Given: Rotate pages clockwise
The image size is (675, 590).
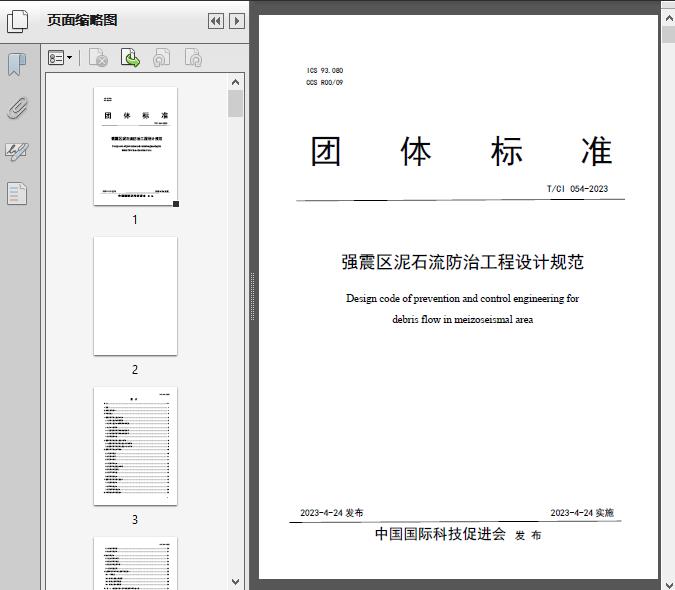Looking at the screenshot, I should (x=193, y=59).
